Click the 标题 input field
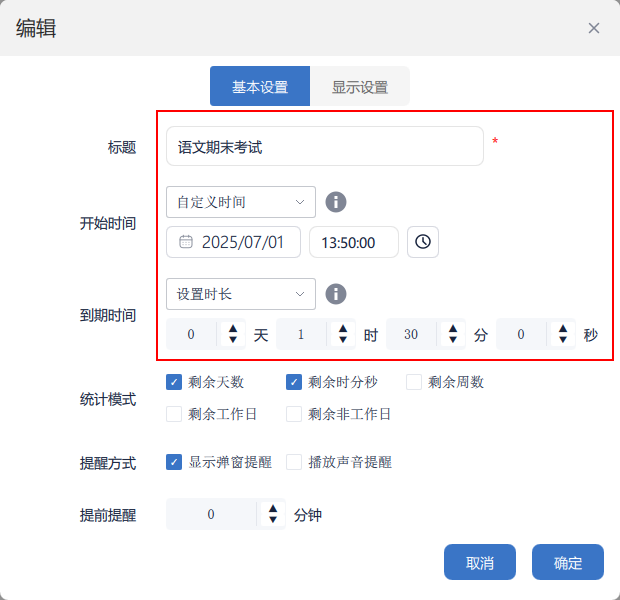The height and width of the screenshot is (600, 620). (x=324, y=146)
